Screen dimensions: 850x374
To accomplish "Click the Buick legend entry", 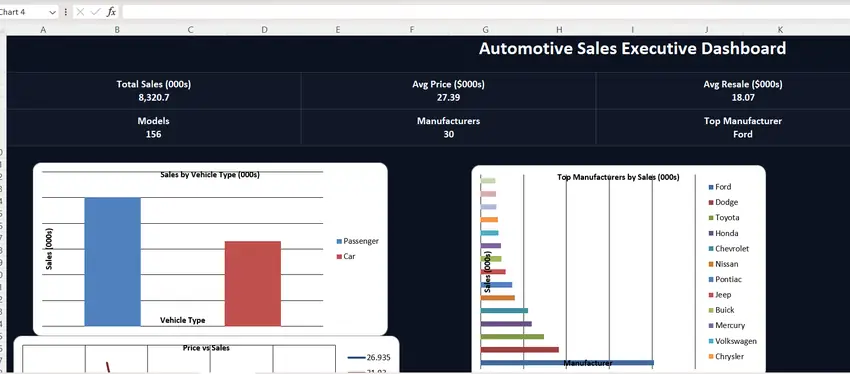I will pyautogui.click(x=722, y=310).
